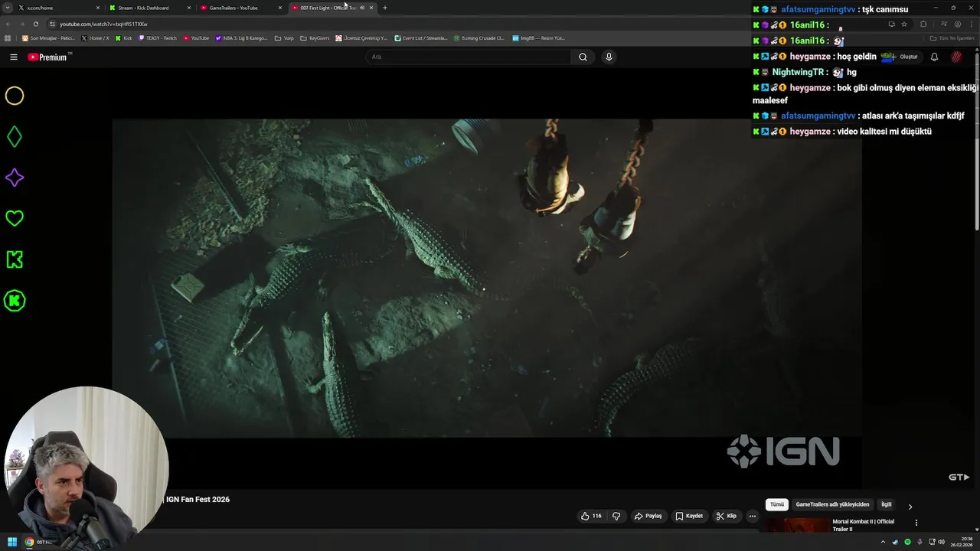Expand the Tüm Yer İşaretleri folder

pos(952,37)
